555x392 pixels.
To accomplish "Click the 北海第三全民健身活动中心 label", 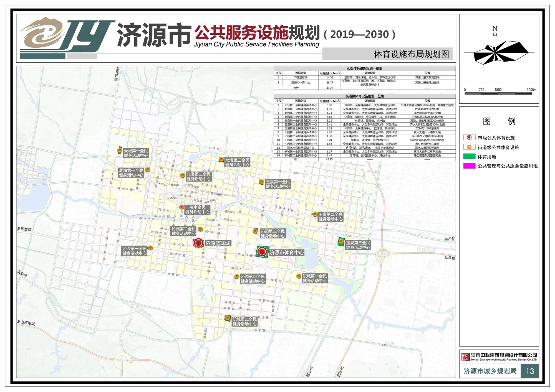I will point(237,162).
